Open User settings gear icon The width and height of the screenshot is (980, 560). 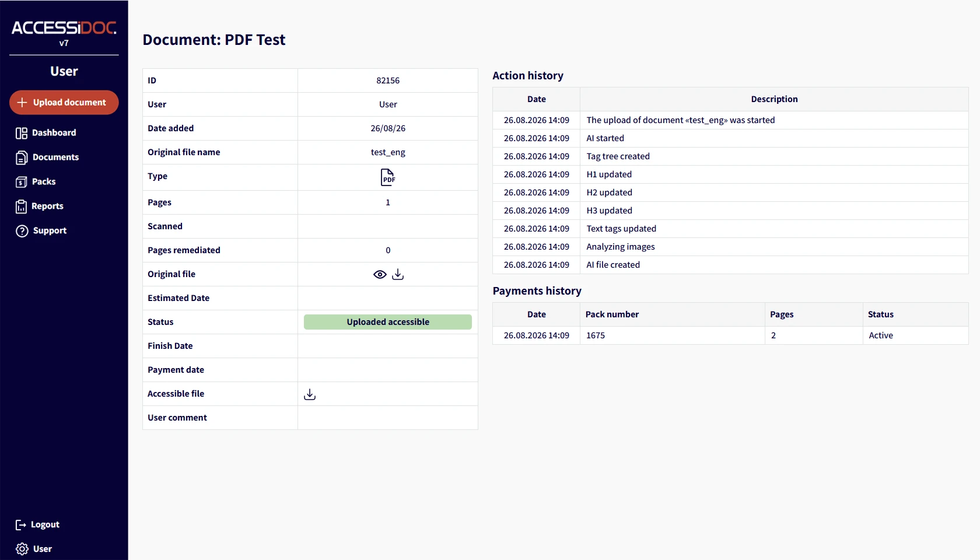[x=22, y=549]
